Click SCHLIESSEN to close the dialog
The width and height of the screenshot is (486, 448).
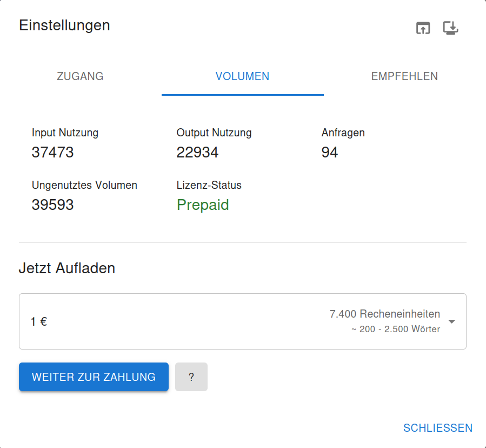(438, 427)
